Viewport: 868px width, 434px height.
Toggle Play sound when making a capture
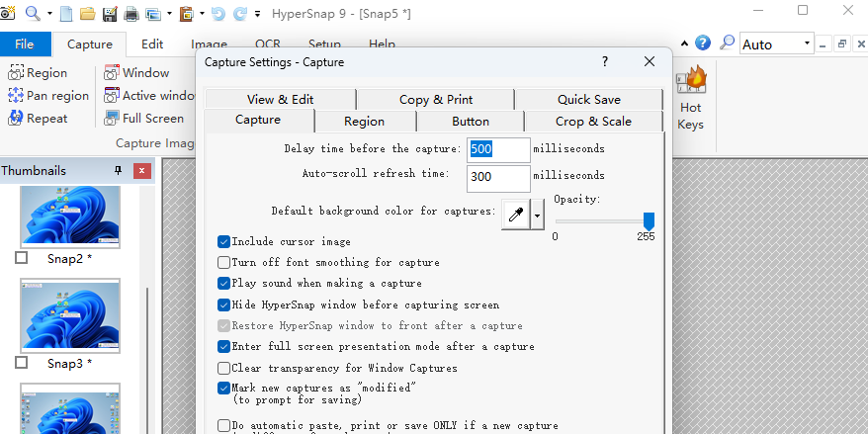(223, 284)
